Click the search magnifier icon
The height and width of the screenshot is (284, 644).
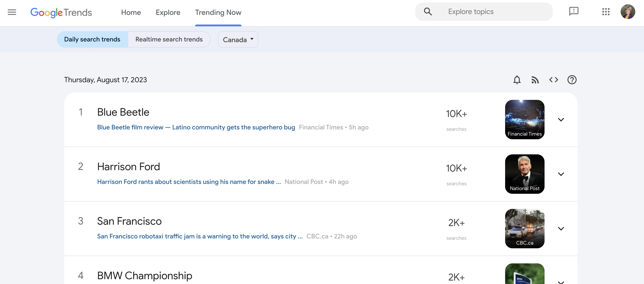pyautogui.click(x=428, y=11)
